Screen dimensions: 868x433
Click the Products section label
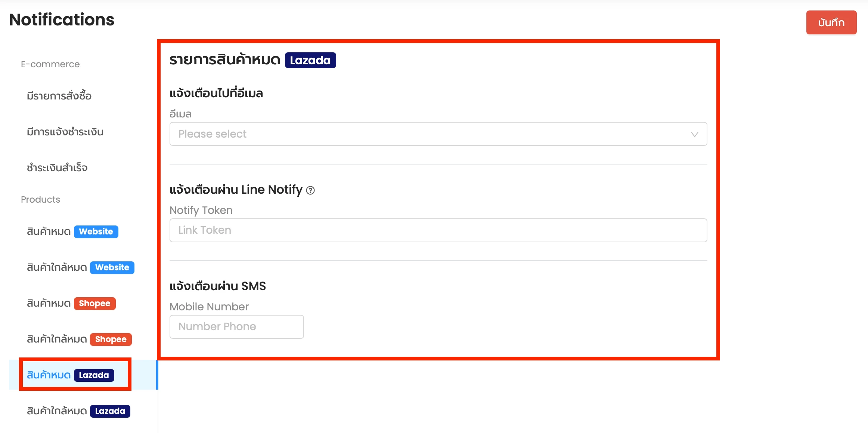[x=40, y=200]
